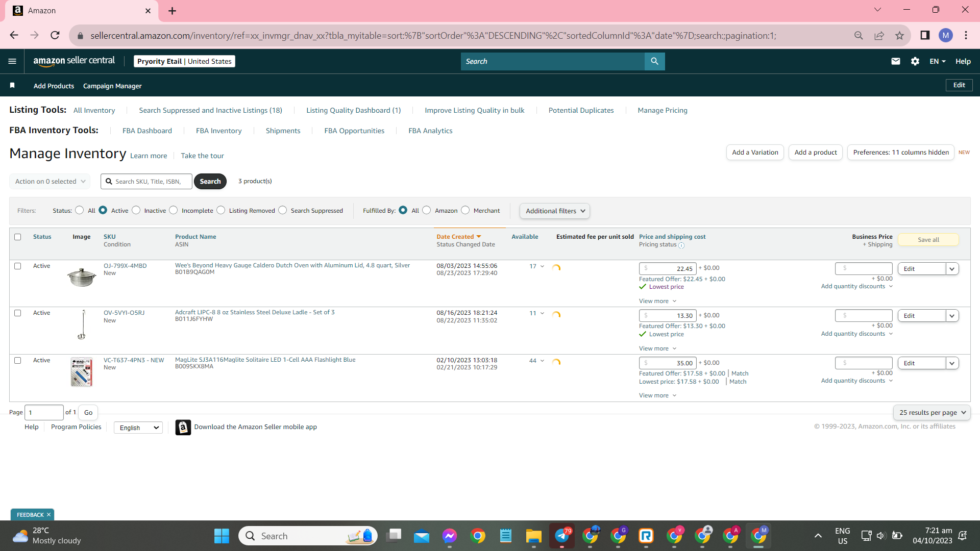Click the magnifier search button in header

point(654,61)
